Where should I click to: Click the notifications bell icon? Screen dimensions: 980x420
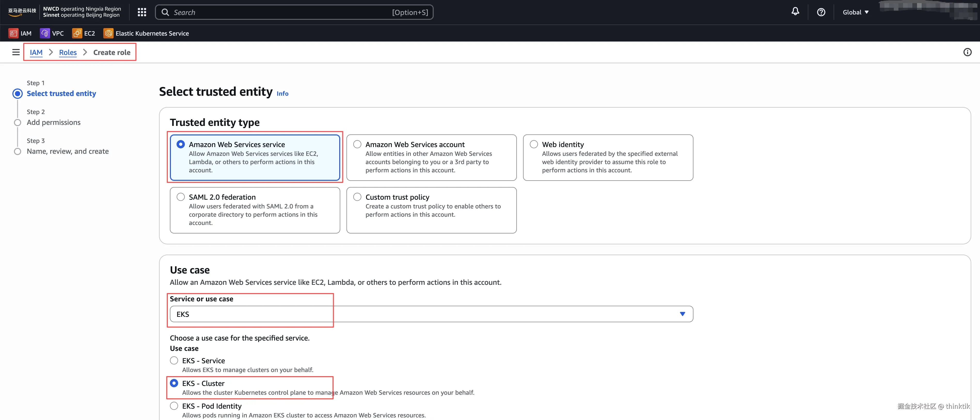[795, 12]
